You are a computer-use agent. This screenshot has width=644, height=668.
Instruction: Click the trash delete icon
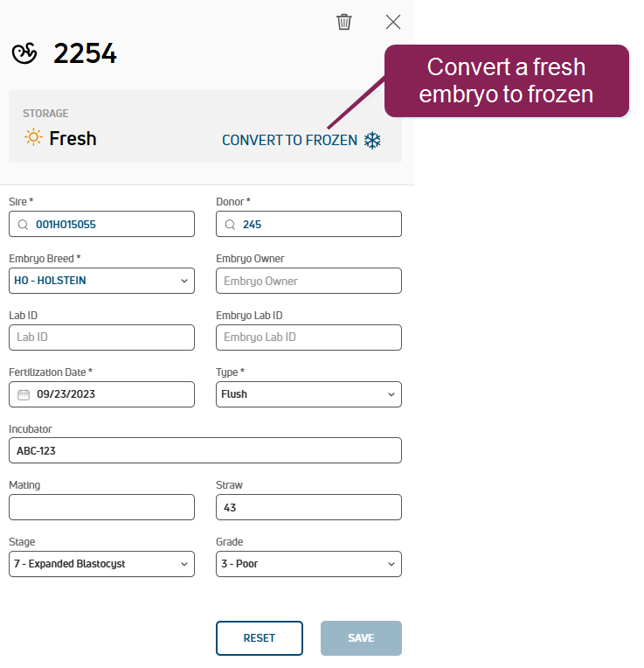(344, 22)
